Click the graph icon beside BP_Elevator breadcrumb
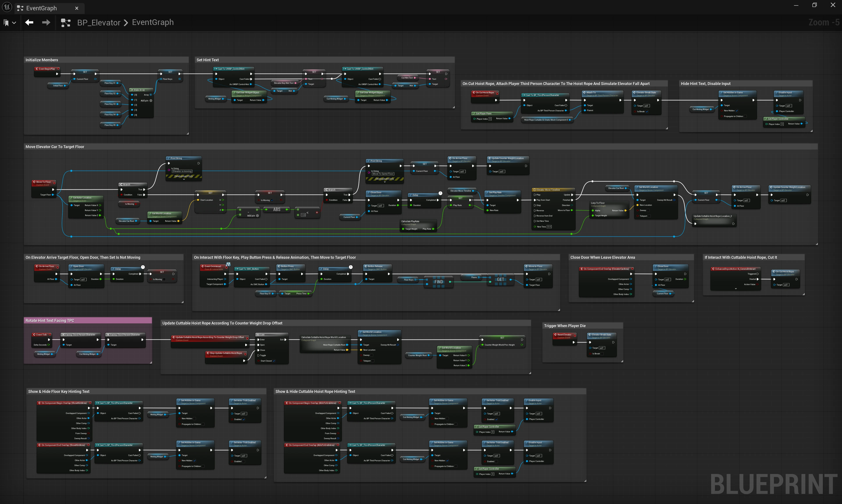This screenshot has height=504, width=842. point(66,23)
